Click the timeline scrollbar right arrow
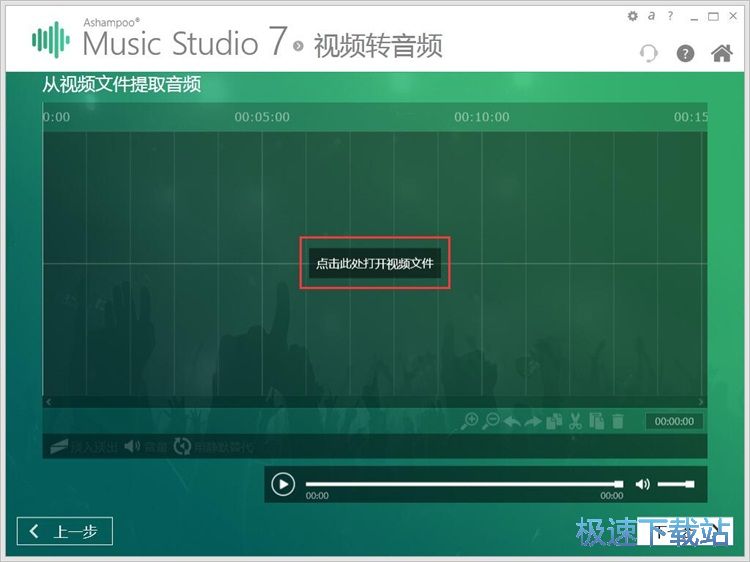Screen dimensions: 750x562 point(701,402)
